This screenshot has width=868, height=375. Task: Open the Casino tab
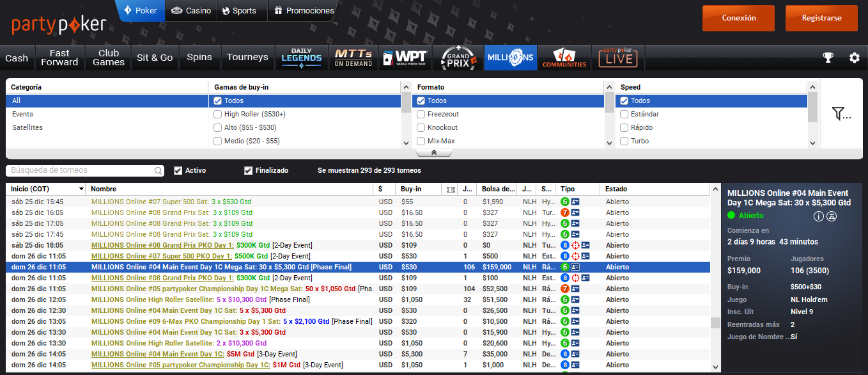(x=190, y=10)
